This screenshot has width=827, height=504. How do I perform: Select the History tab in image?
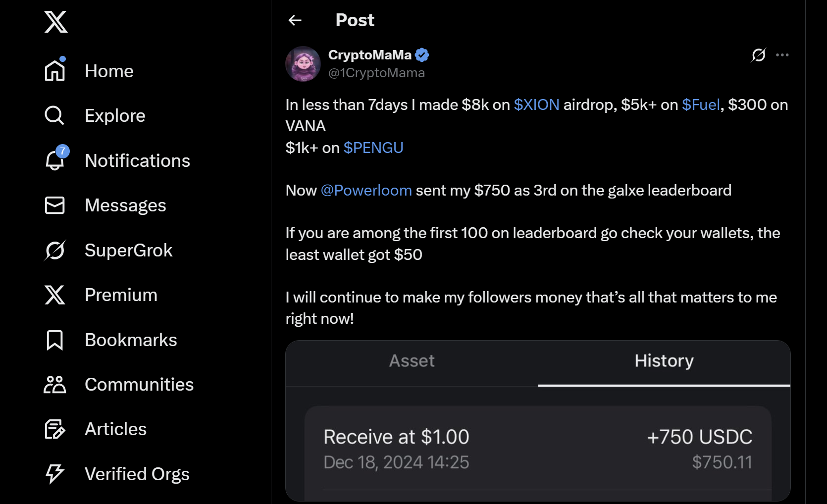(664, 361)
